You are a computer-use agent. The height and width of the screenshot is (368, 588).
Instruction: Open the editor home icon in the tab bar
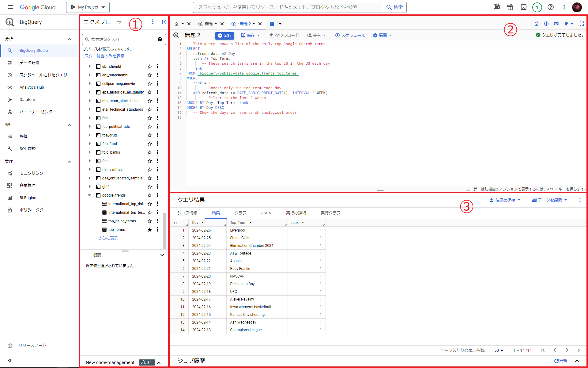[177, 24]
